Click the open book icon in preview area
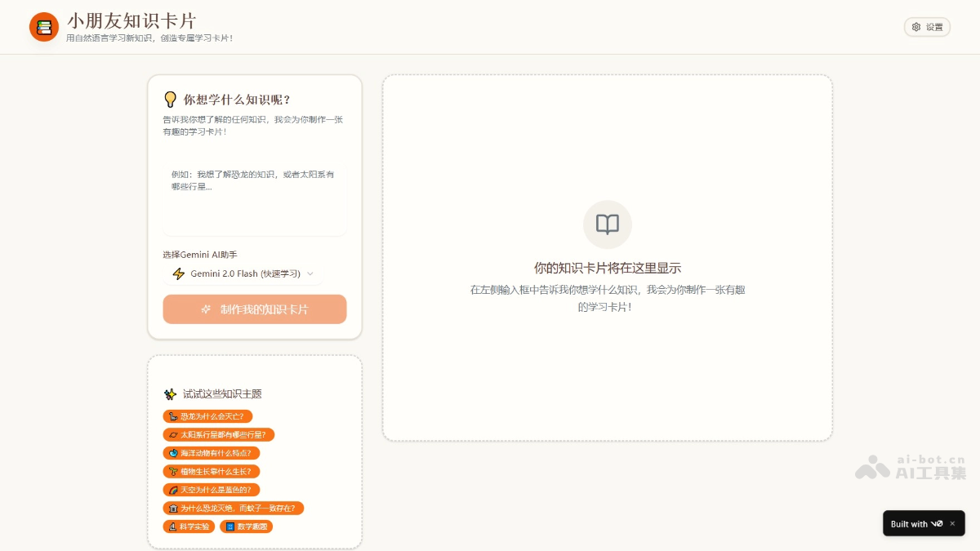The image size is (980, 551). tap(607, 224)
